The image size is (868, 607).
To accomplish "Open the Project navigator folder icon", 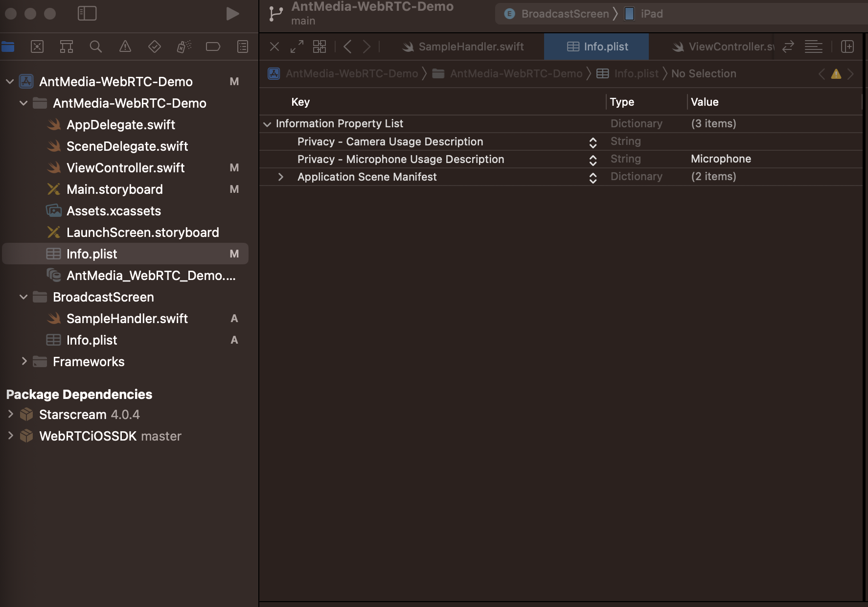I will [8, 47].
